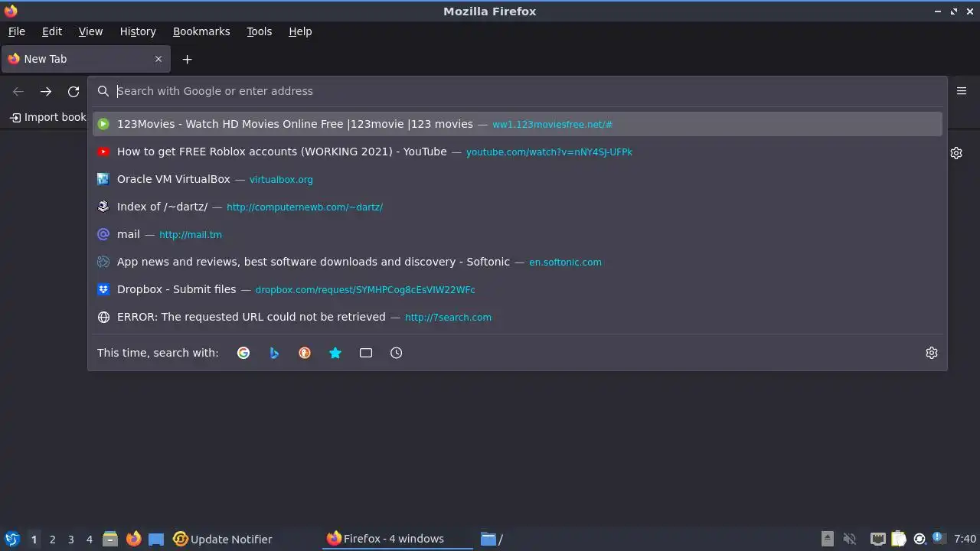Open the 7search.com error suggestion
This screenshot has height=551, width=980.
tap(518, 317)
